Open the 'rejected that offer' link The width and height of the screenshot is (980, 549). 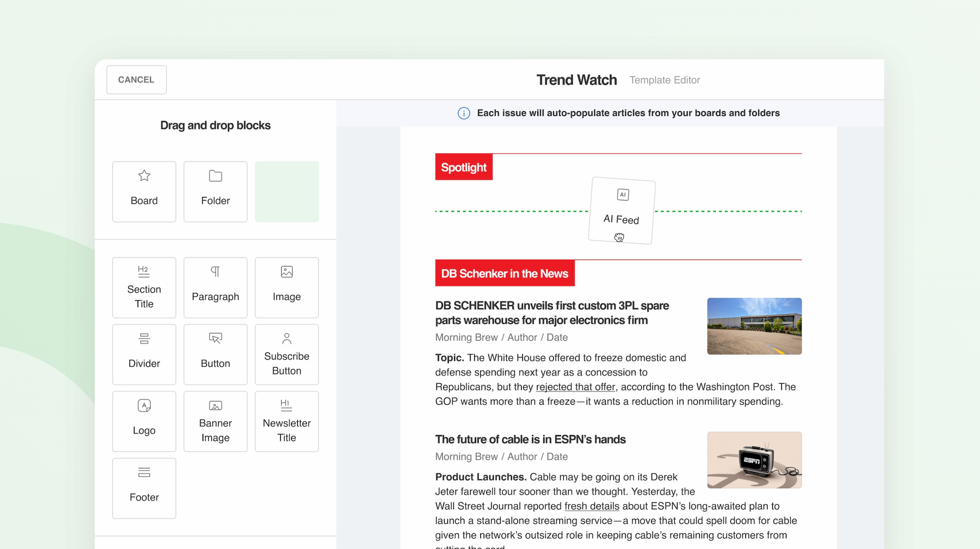[575, 387]
